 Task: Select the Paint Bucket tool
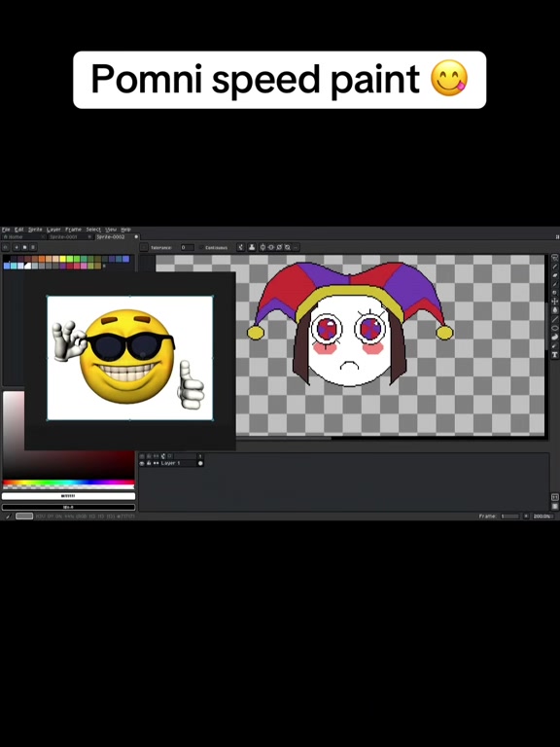[x=554, y=310]
